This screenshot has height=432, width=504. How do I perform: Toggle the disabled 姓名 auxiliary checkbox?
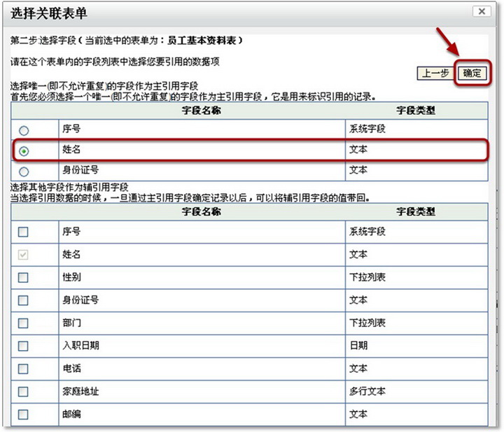(x=23, y=255)
